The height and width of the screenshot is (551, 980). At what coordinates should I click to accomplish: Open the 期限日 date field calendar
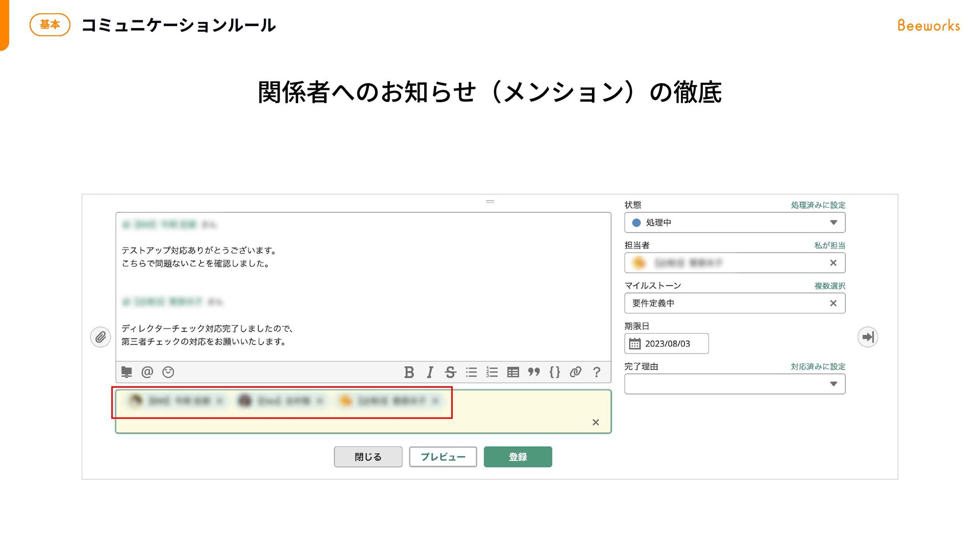tap(634, 344)
